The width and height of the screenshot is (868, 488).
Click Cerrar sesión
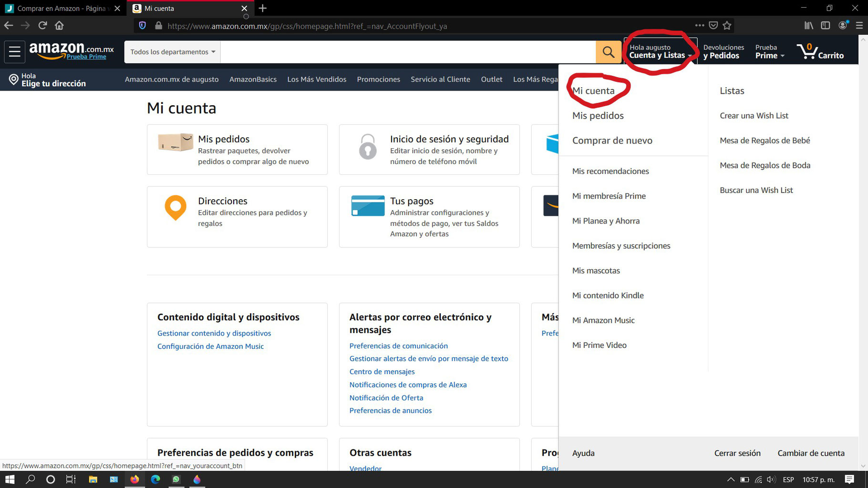pyautogui.click(x=737, y=453)
